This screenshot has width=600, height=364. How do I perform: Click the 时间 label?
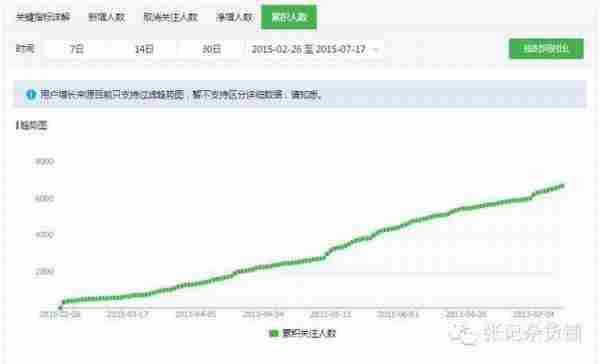click(25, 49)
